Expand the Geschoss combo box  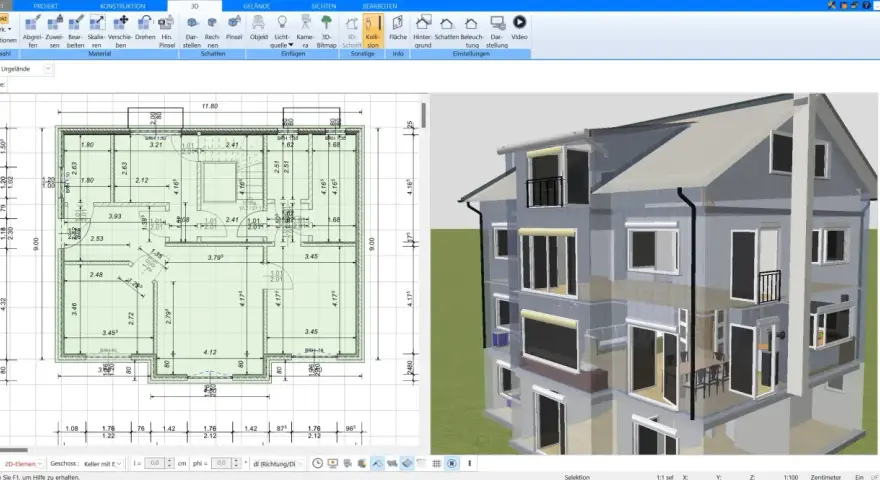(x=103, y=464)
